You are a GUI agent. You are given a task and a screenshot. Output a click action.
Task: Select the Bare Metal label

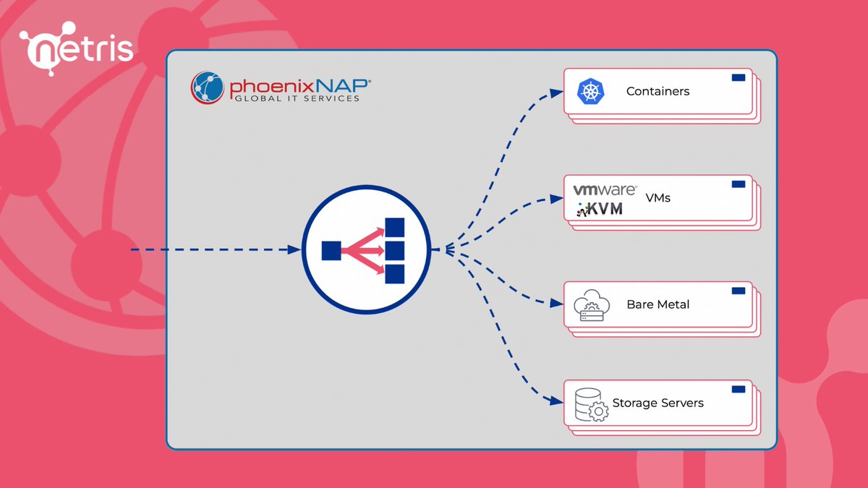pyautogui.click(x=658, y=305)
